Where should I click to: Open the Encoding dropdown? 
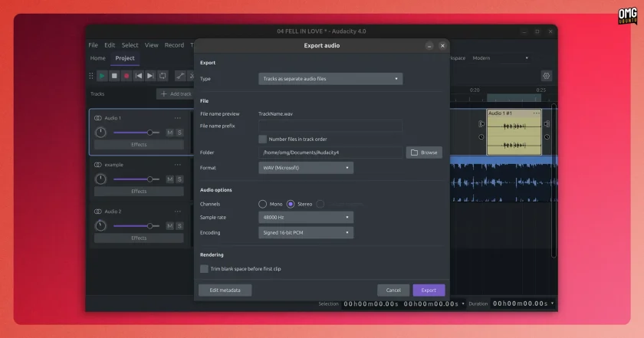[306, 233]
